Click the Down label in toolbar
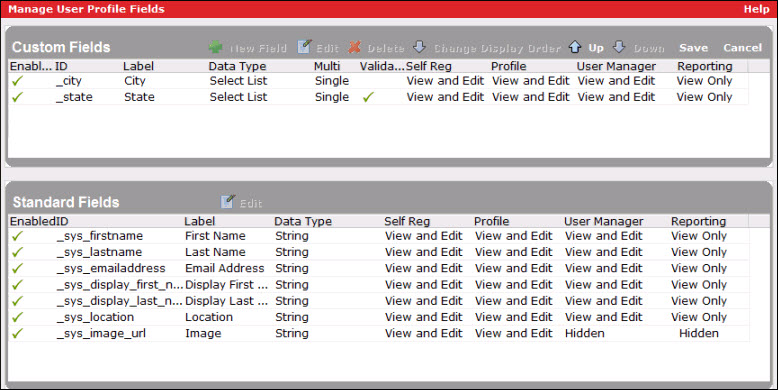The height and width of the screenshot is (390, 778). [x=649, y=48]
